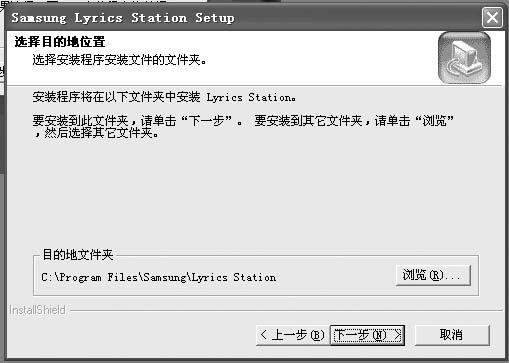Screen dimensions: 509x363
Task: Click the quoted word “浏览” in the instructions
Action: 435,121
